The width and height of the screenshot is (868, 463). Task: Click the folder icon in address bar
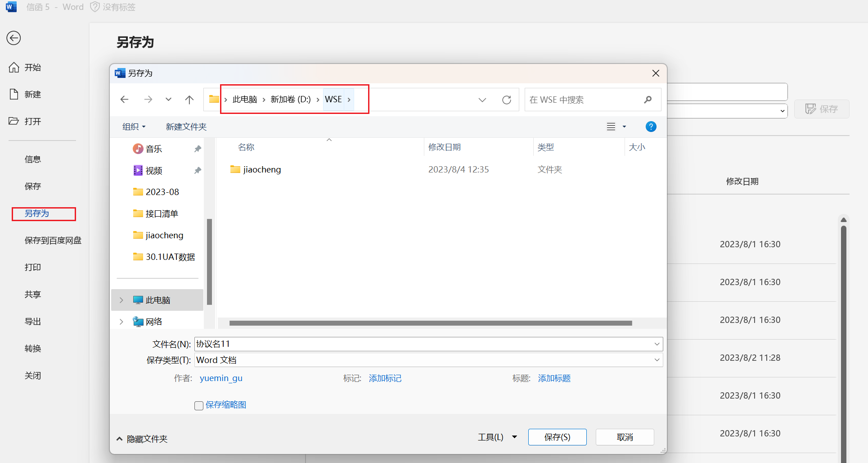(x=214, y=99)
